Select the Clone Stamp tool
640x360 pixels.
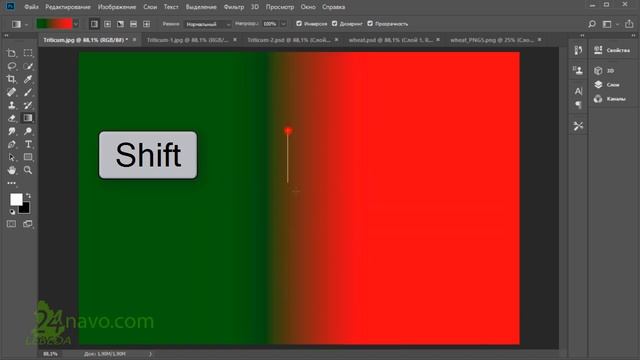(11, 105)
